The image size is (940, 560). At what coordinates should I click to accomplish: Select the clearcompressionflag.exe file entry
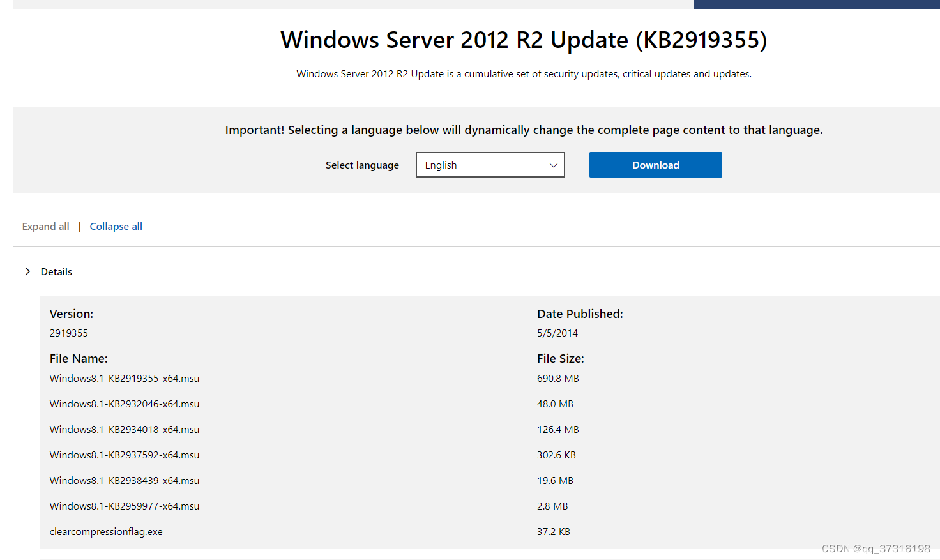point(106,531)
